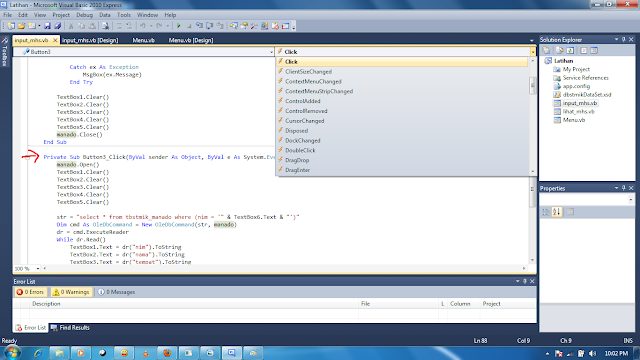Click the Uncomment lines toolbar icon
The width and height of the screenshot is (640, 360).
pyautogui.click(x=129, y=26)
